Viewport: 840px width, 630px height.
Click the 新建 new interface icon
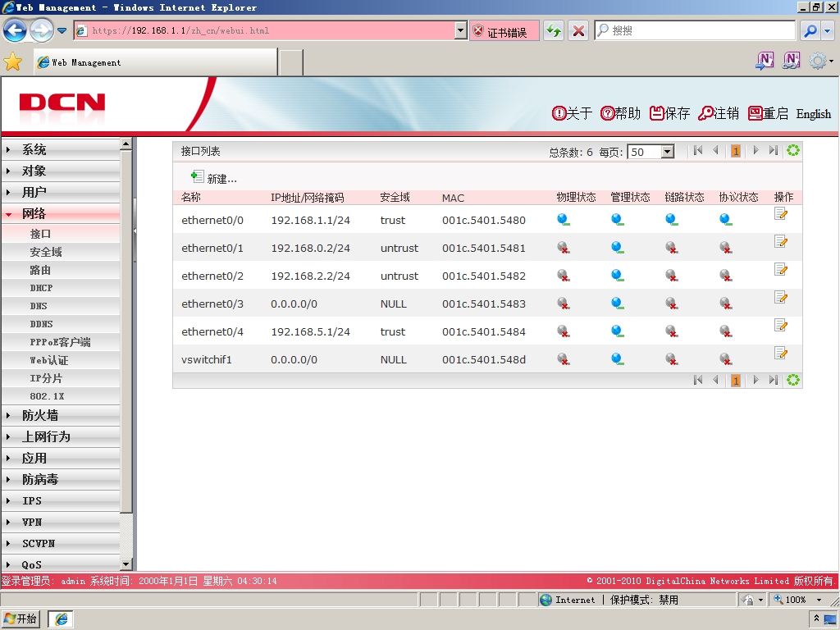point(197,176)
